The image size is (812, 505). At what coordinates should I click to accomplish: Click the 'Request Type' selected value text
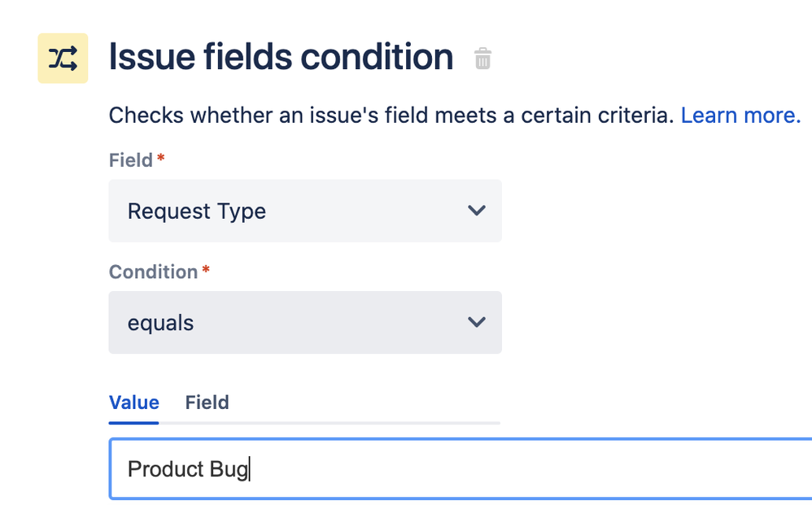[197, 211]
